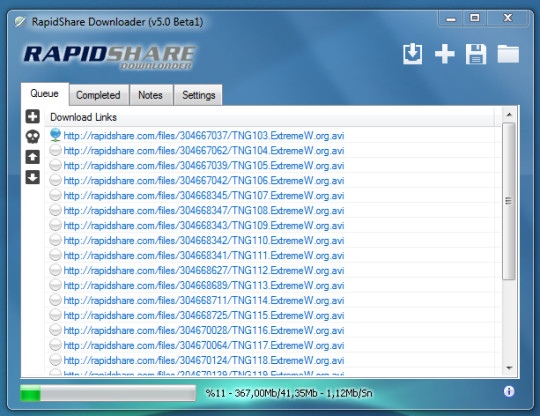Click the download progress bar
This screenshot has height=416, width=540.
(108, 393)
